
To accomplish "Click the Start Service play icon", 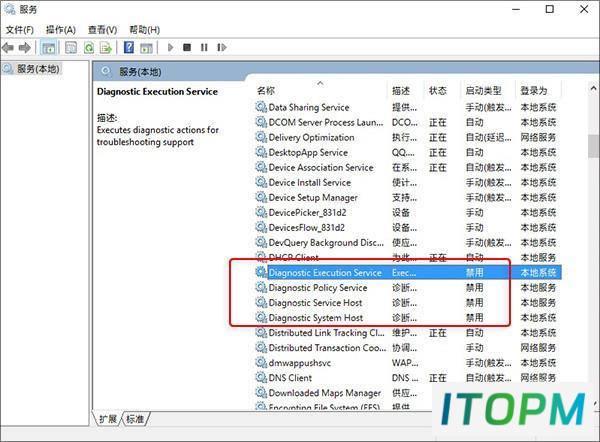I will click(171, 47).
